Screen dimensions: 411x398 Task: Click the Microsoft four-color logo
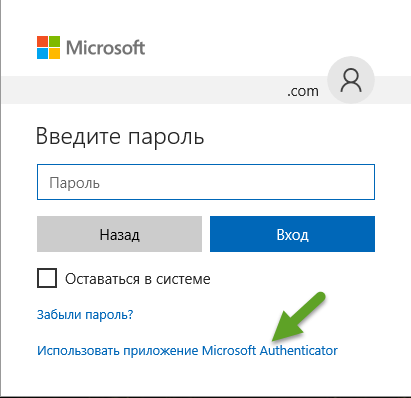48,47
